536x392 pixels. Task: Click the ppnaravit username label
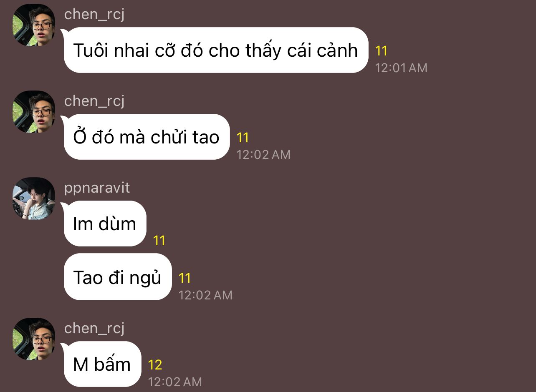click(x=97, y=188)
